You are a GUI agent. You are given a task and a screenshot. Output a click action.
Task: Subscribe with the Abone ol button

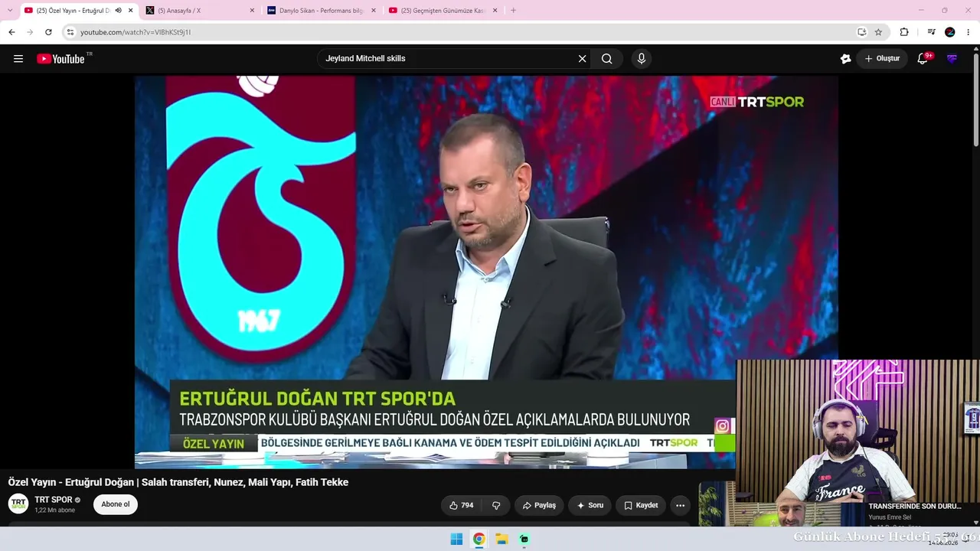[116, 504]
